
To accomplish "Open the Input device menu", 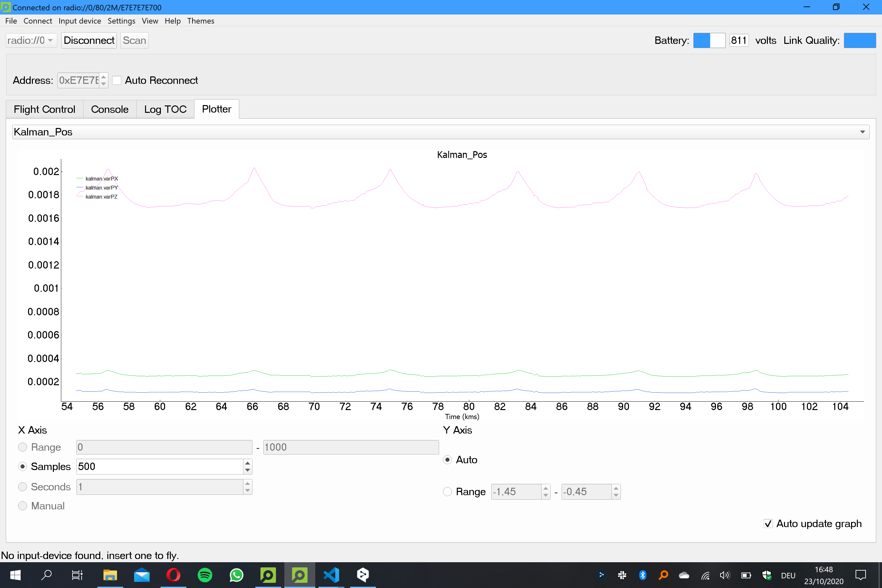I will coord(80,21).
